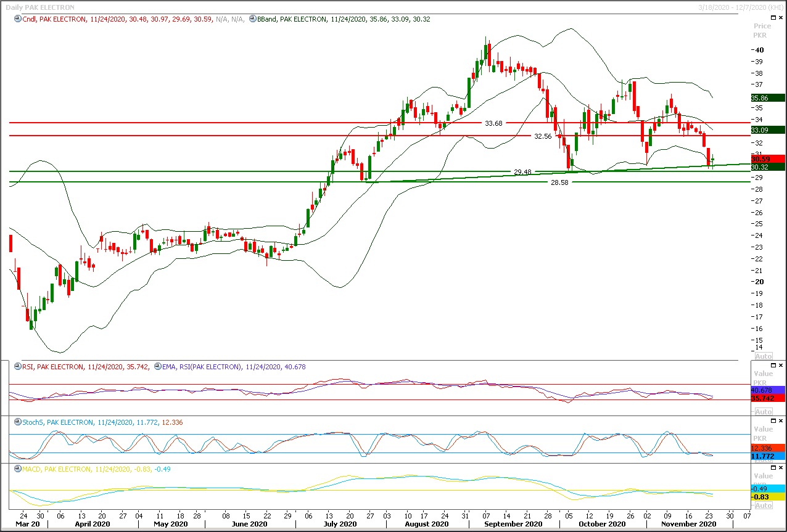Click the clock icon beside the StochS legend

(x=17, y=422)
